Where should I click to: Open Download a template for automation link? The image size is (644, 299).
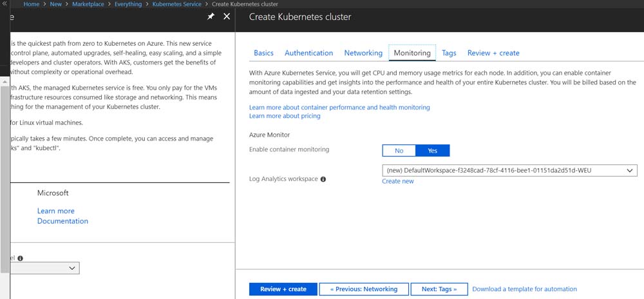coord(524,289)
